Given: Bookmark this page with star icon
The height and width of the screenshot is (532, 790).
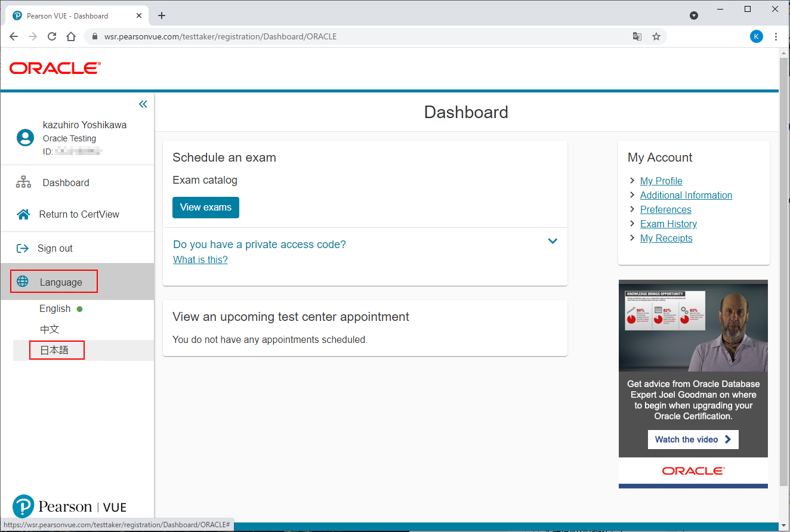Looking at the screenshot, I should click(656, 36).
